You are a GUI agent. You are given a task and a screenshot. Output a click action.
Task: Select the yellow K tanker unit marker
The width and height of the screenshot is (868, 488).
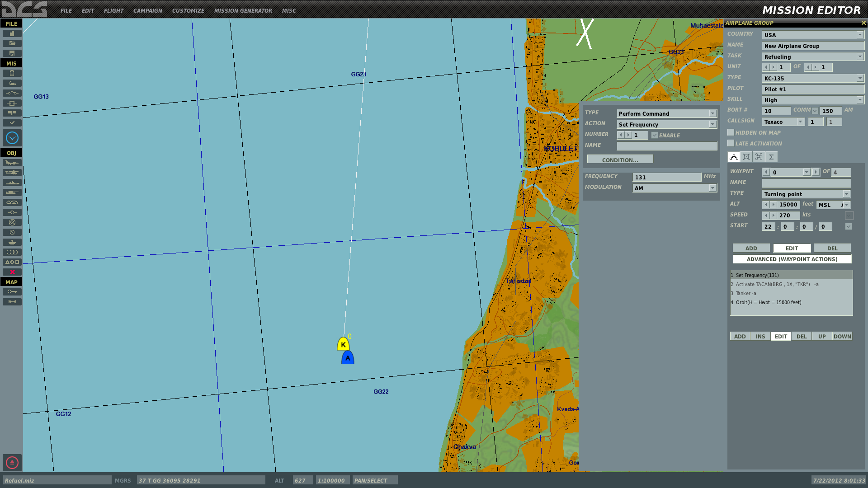343,344
